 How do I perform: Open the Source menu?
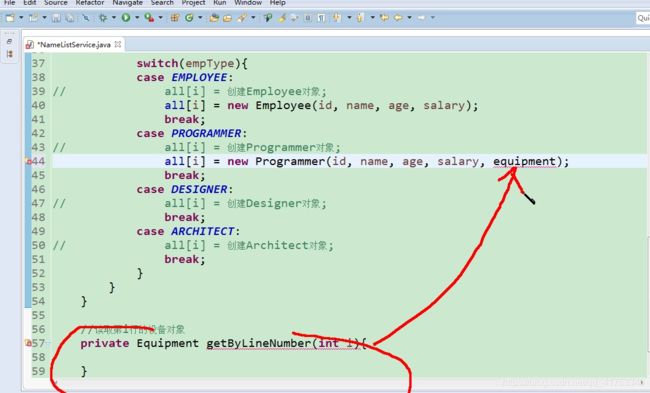56,2
